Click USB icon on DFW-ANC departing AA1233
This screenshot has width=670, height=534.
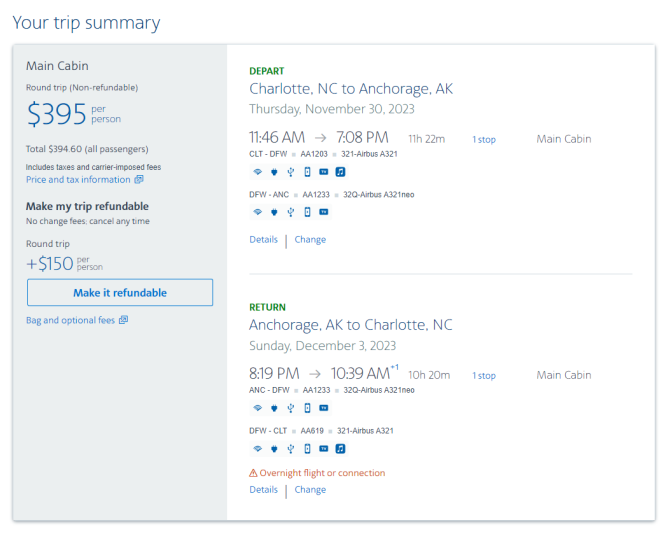(291, 212)
